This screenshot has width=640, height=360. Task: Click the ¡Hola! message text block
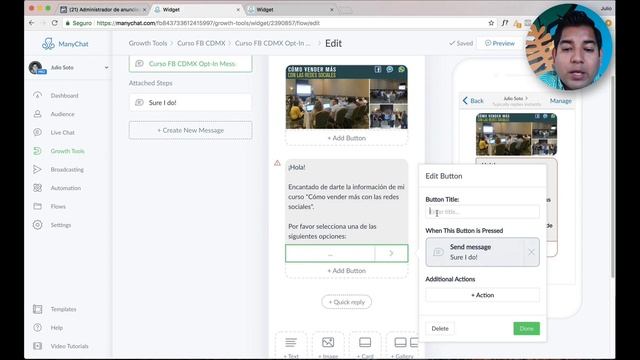point(347,202)
